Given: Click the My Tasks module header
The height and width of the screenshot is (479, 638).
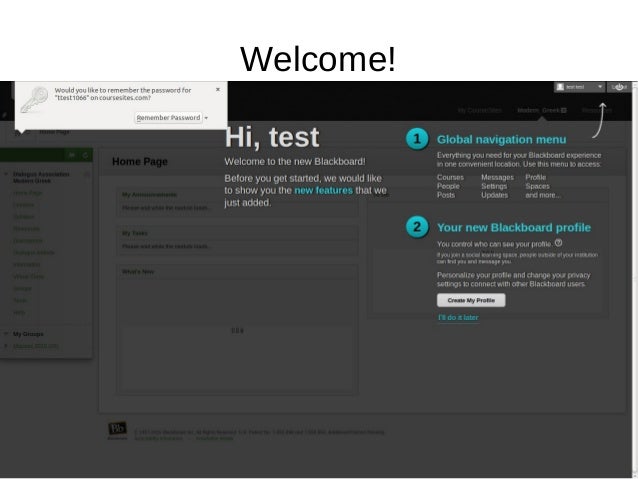Looking at the screenshot, I should click(x=135, y=233).
